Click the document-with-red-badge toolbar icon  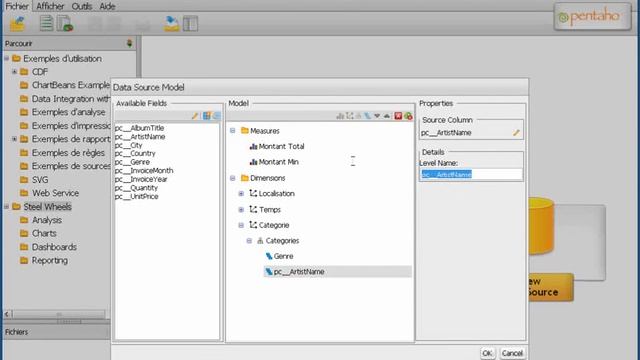[65, 24]
